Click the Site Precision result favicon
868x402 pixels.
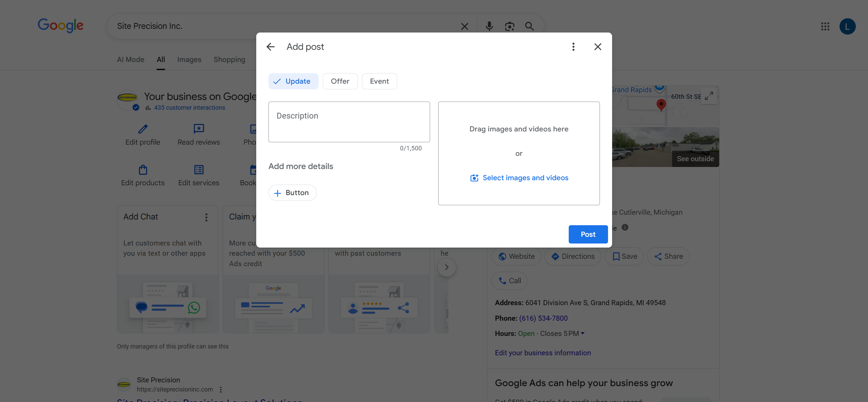point(124,384)
